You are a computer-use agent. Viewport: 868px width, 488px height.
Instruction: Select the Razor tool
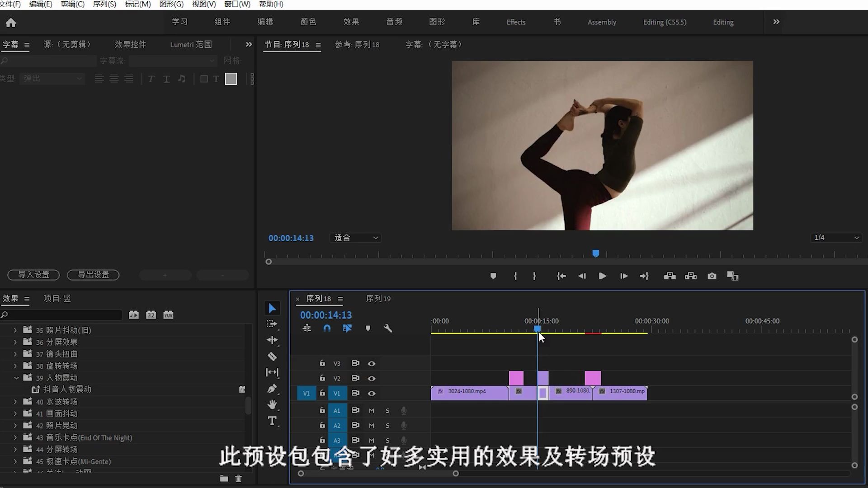pyautogui.click(x=272, y=356)
